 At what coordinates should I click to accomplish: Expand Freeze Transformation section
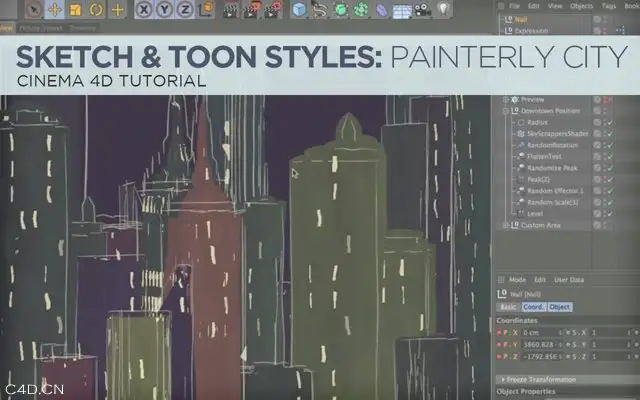click(x=539, y=380)
